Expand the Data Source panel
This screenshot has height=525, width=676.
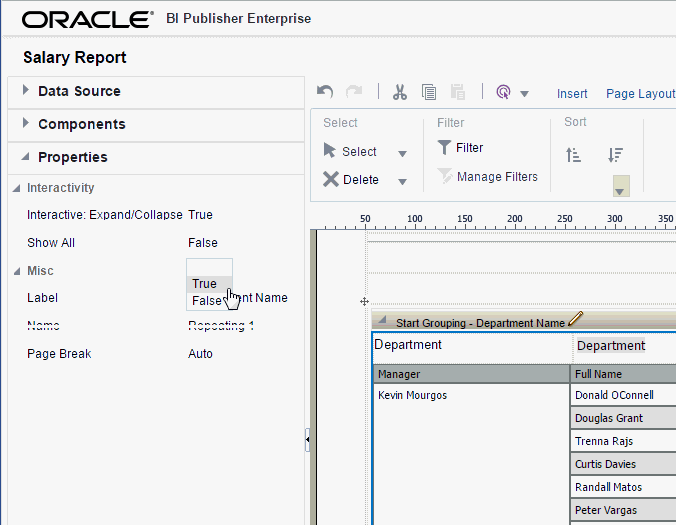pyautogui.click(x=25, y=90)
